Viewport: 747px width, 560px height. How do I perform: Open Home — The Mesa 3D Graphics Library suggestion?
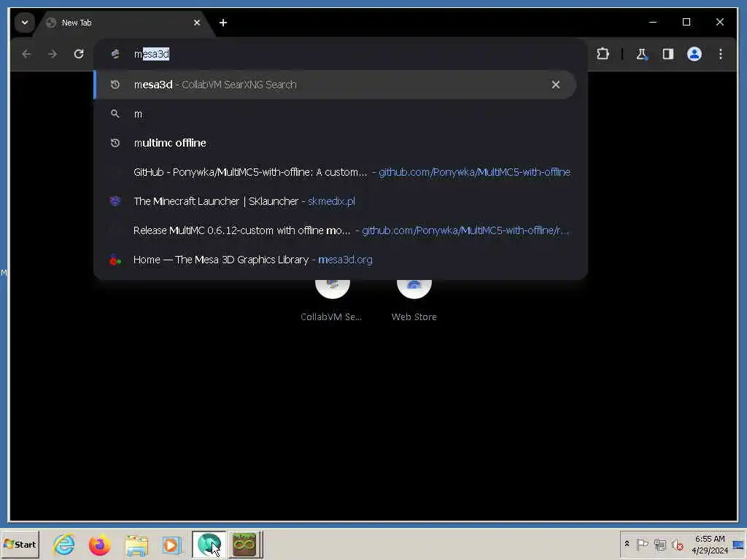335,260
